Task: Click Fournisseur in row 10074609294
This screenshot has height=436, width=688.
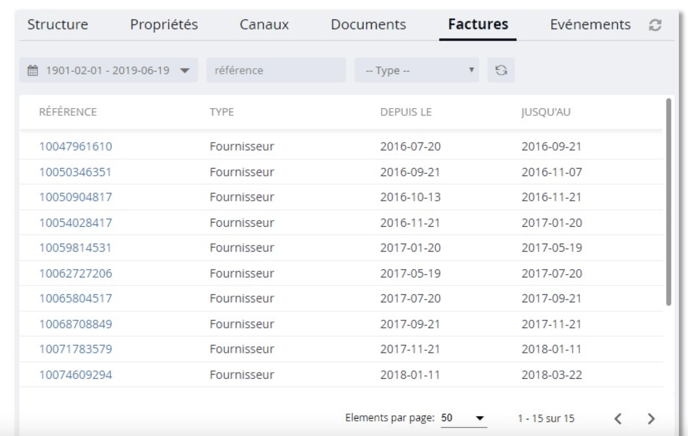Action: click(242, 375)
